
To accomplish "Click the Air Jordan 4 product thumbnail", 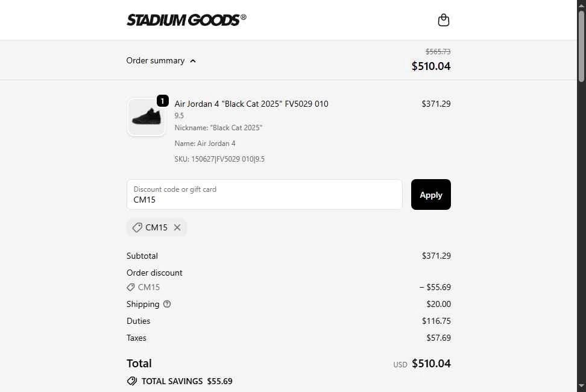I will [x=146, y=117].
